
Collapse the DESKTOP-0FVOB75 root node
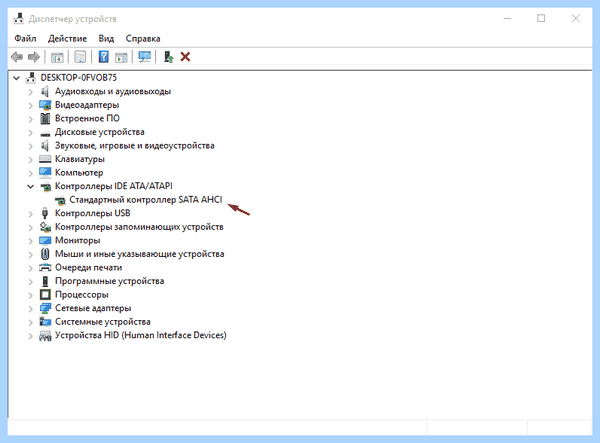click(x=16, y=78)
